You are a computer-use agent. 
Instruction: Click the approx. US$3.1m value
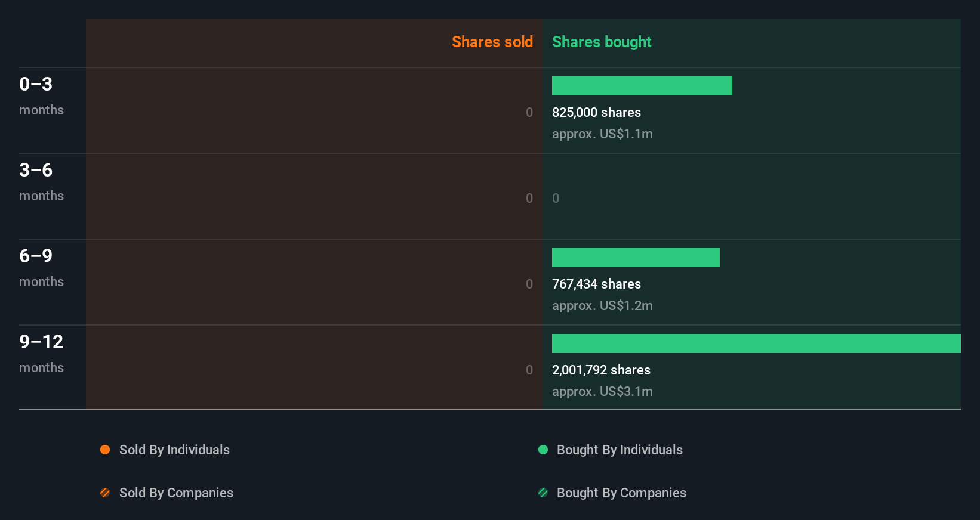tap(602, 392)
